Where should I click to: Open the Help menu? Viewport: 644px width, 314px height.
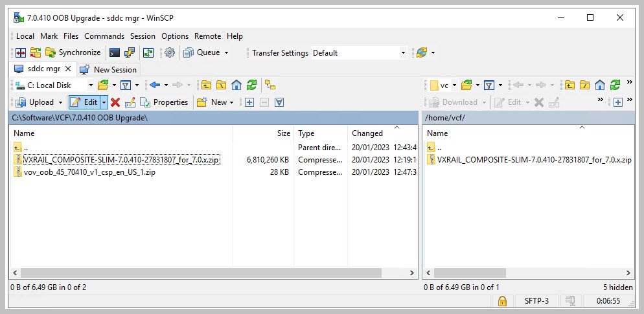235,36
